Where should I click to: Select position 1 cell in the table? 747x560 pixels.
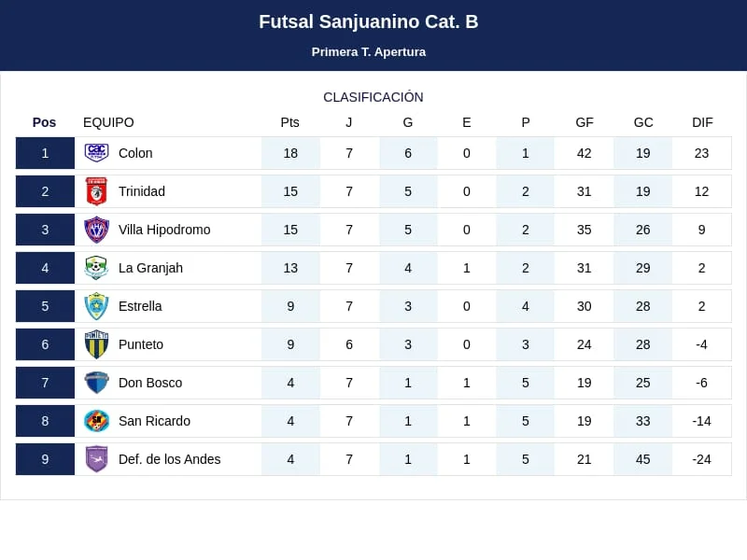point(45,153)
